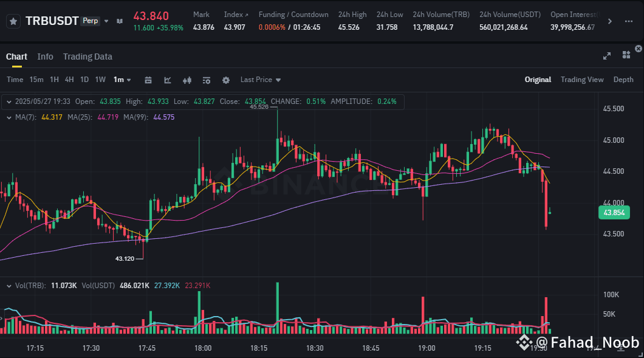Switch to the Depth chart
This screenshot has width=644, height=358.
coord(623,80)
